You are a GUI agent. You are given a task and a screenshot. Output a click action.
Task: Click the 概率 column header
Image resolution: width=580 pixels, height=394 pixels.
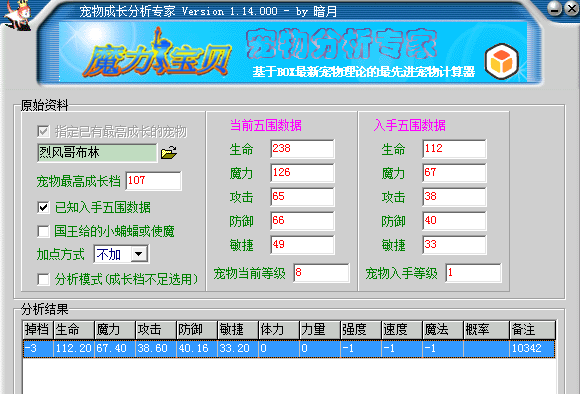(486, 330)
